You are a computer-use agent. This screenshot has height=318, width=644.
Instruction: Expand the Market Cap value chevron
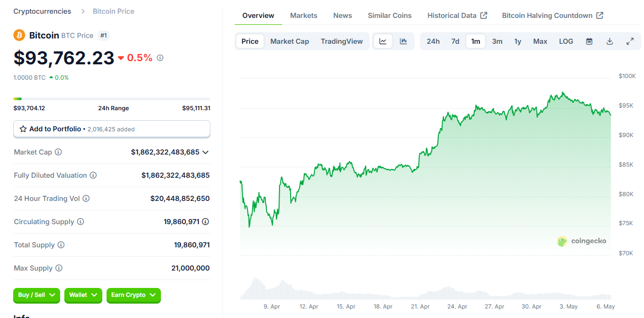tap(206, 152)
